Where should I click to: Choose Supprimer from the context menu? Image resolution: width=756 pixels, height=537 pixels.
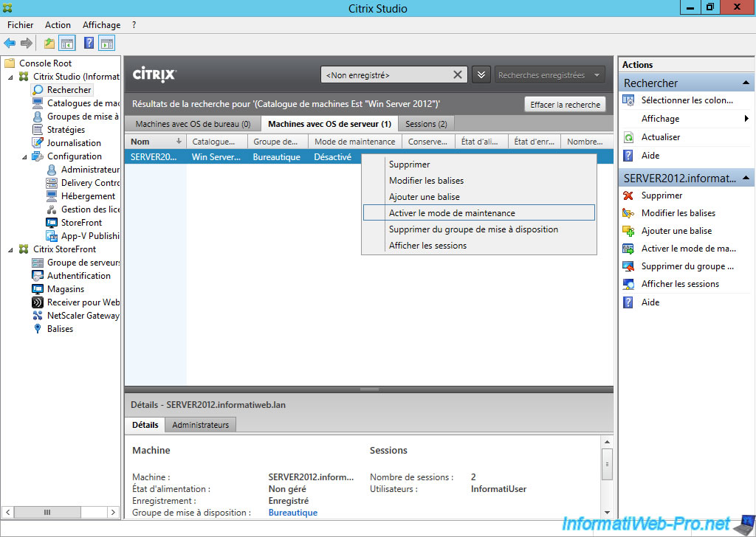478,164
